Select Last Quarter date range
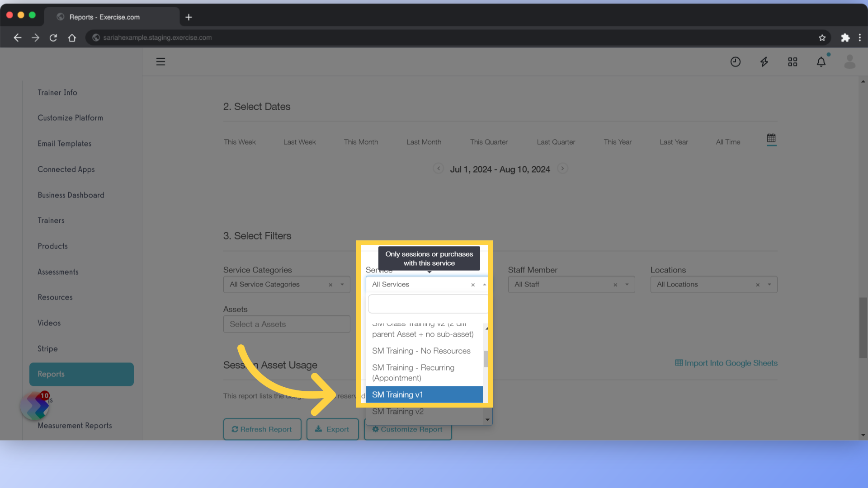Image resolution: width=868 pixels, height=488 pixels. pos(556,142)
